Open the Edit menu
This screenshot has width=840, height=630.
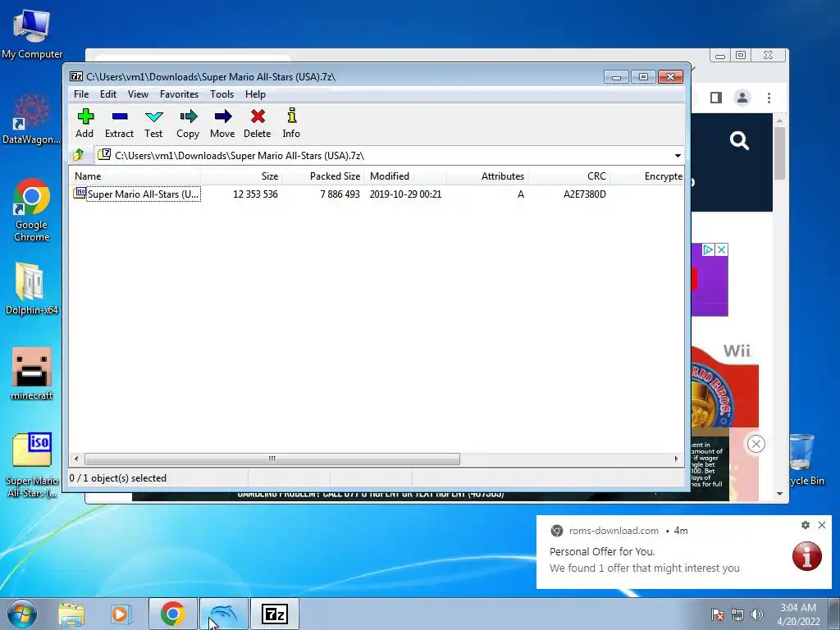tap(108, 94)
